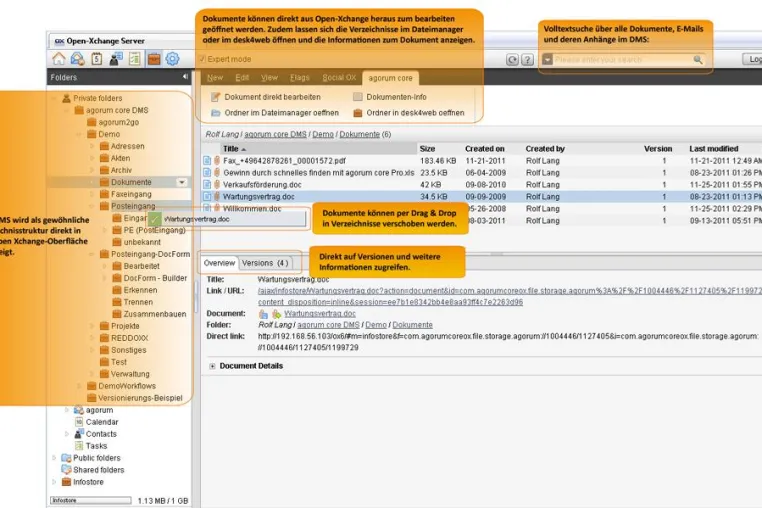The height and width of the screenshot is (508, 762).
Task: Expand the bottom Infostore node arrow
Action: [x=54, y=482]
